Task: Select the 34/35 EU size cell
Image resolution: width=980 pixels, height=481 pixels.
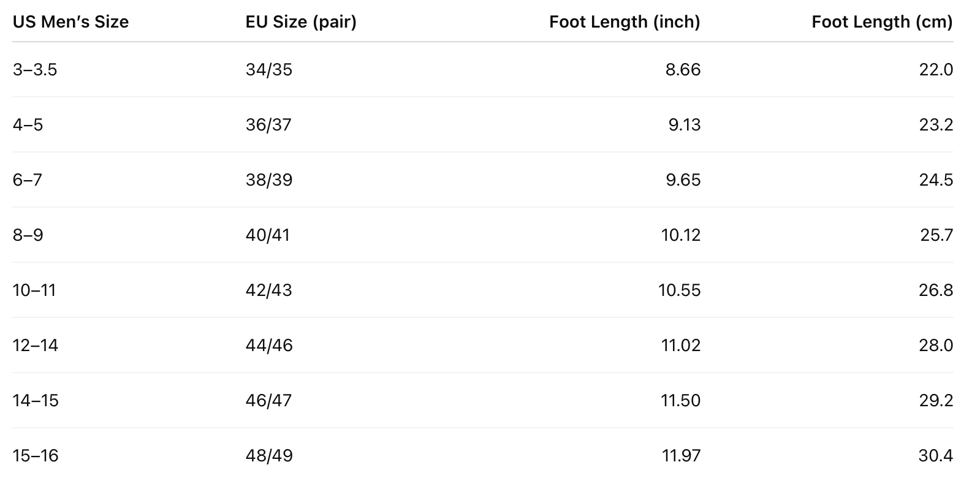Action: 269,70
